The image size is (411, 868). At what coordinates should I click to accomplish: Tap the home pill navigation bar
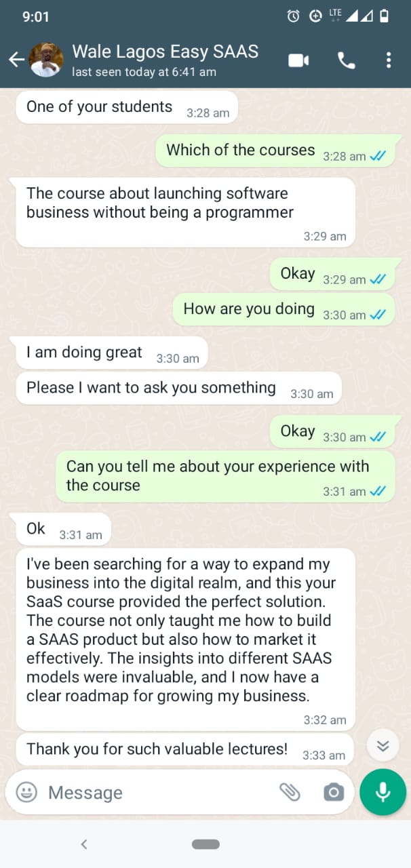[206, 844]
